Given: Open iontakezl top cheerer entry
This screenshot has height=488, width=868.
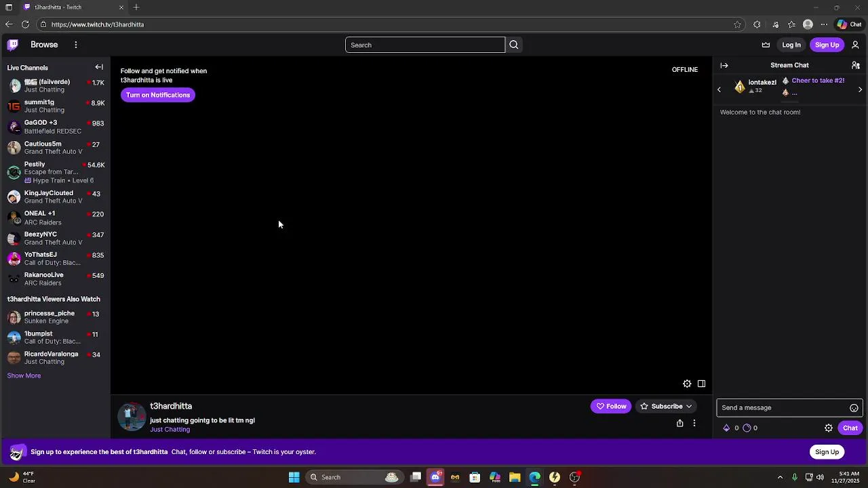Looking at the screenshot, I should point(754,86).
